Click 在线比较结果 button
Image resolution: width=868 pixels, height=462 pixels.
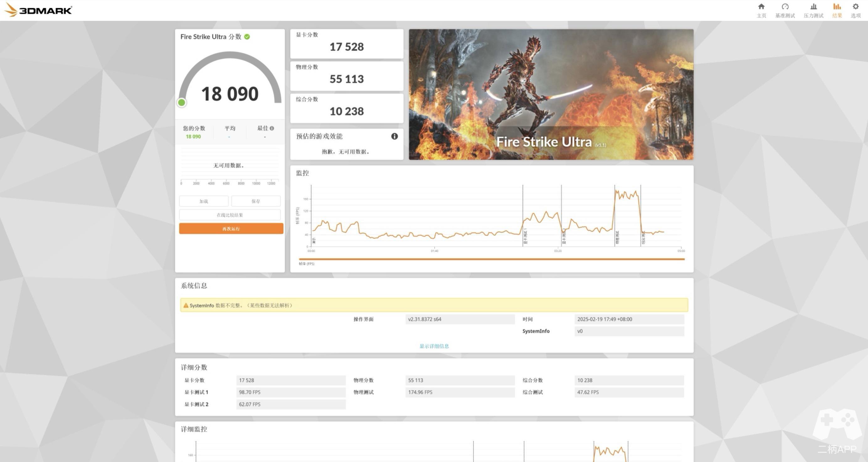coord(230,215)
